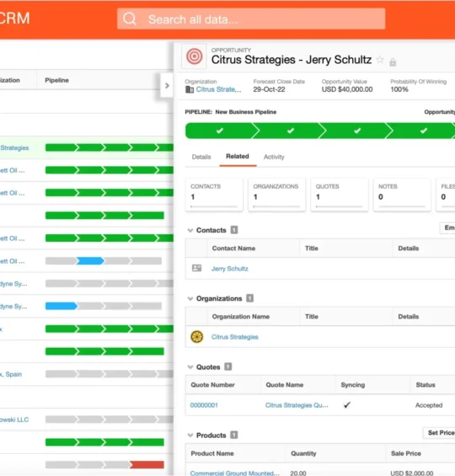
Task: Open the NOTES summary card
Action: coord(402,195)
